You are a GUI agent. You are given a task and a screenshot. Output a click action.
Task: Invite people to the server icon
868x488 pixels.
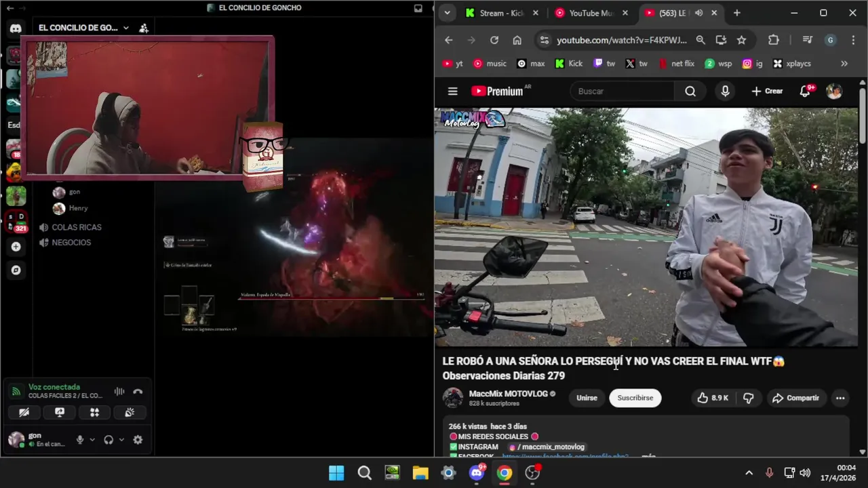(144, 28)
